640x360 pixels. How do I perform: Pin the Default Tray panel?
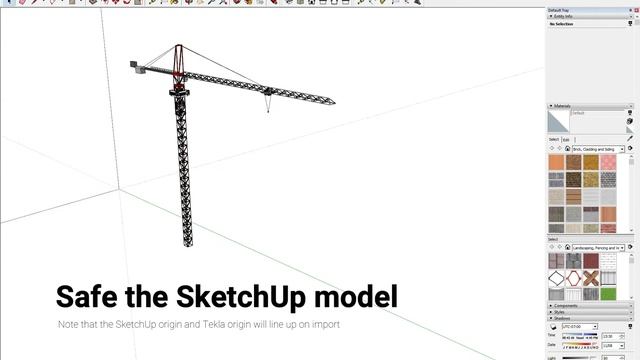click(631, 10)
